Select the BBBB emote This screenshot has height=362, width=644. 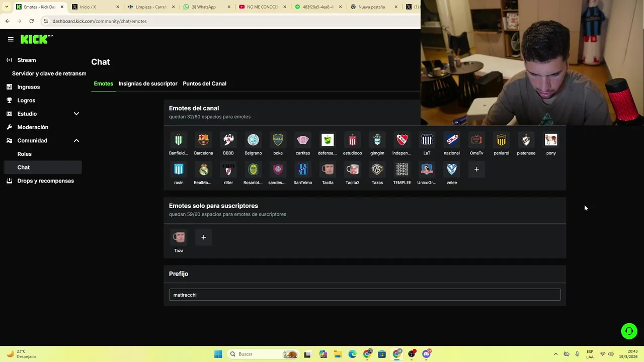(228, 140)
